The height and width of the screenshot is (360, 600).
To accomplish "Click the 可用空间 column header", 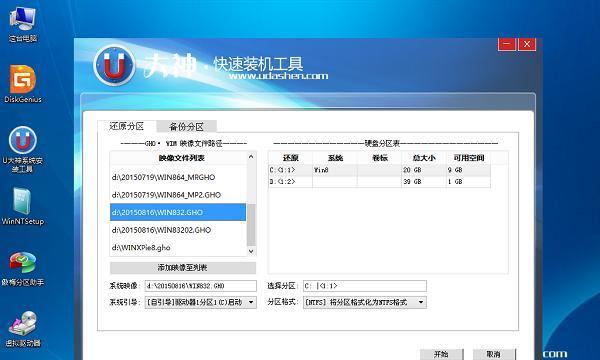I will (x=468, y=158).
